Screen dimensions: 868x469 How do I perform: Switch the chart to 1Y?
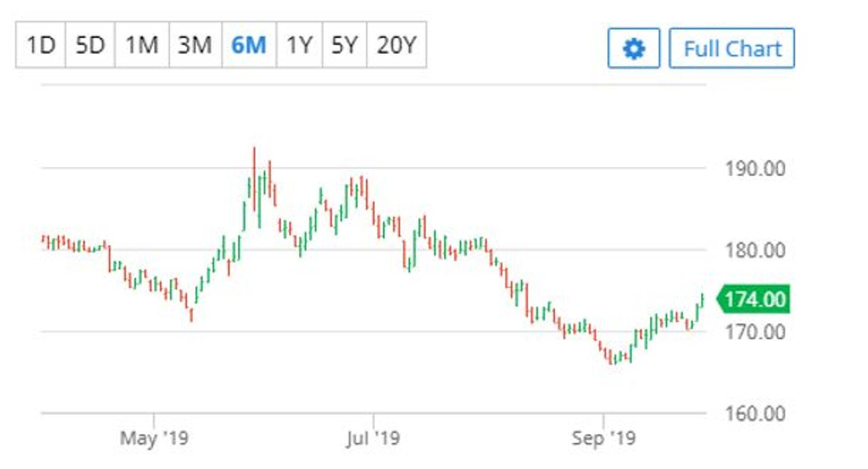[x=299, y=45]
